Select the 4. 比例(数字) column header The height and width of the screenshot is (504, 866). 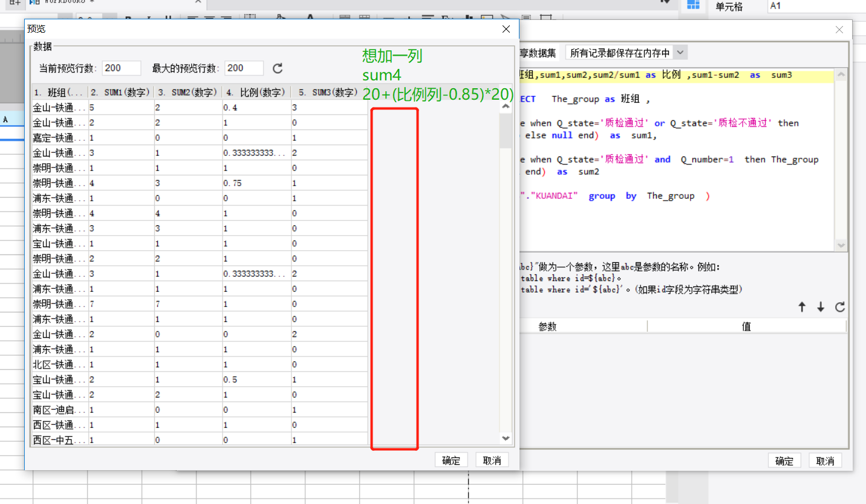click(256, 92)
